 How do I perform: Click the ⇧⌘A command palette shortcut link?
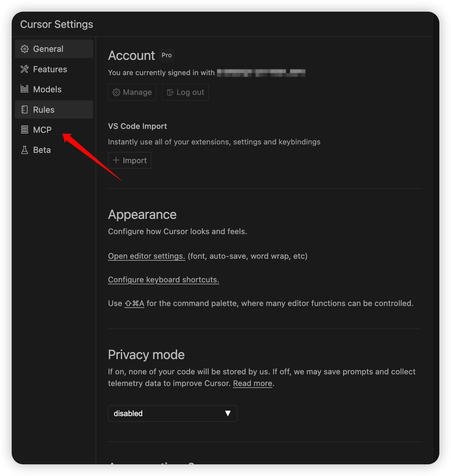pos(134,303)
